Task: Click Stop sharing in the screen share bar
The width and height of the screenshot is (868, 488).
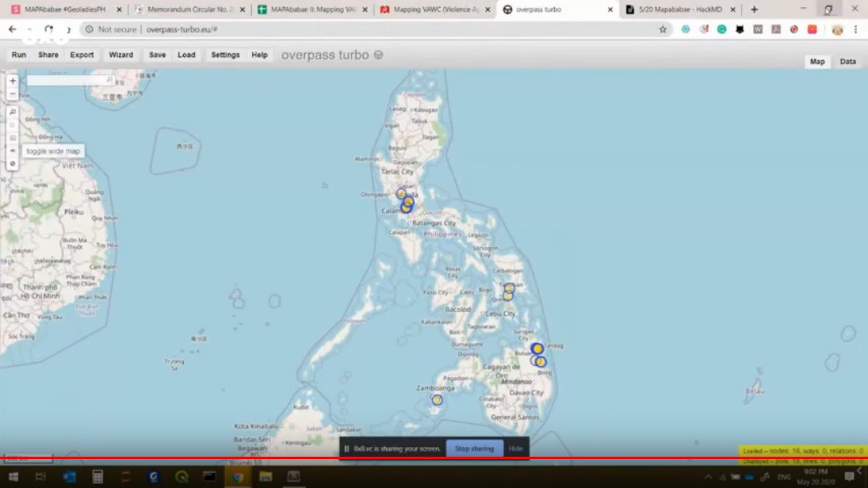Action: (x=475, y=449)
